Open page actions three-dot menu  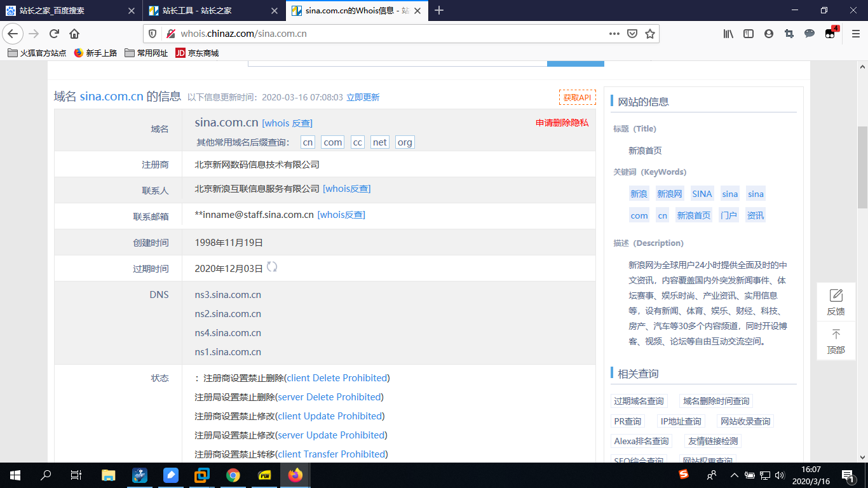click(x=614, y=34)
